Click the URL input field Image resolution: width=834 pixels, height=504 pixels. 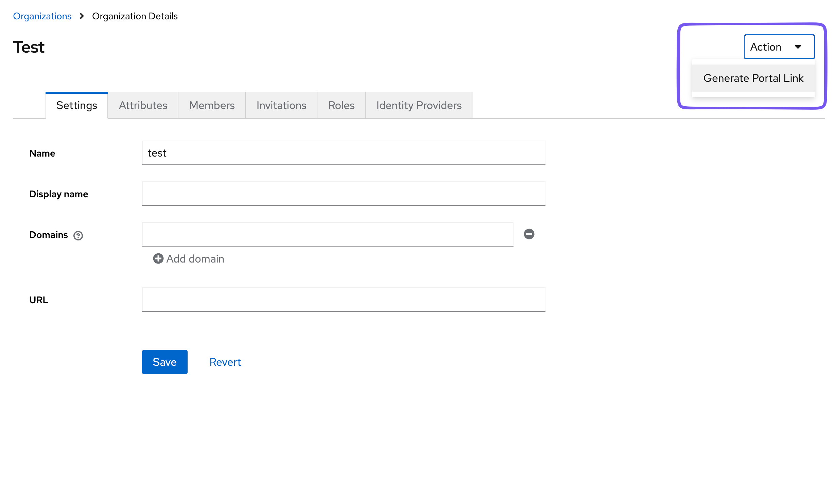[343, 299]
